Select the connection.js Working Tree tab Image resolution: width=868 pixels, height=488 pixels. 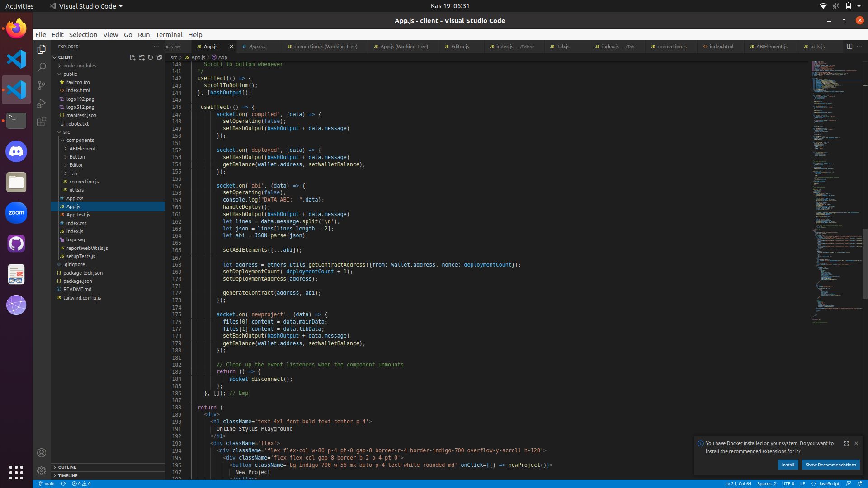tap(322, 46)
